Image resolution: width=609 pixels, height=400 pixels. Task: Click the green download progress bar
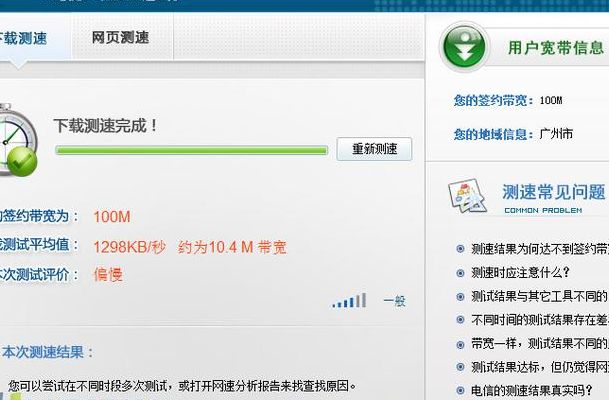click(x=191, y=150)
